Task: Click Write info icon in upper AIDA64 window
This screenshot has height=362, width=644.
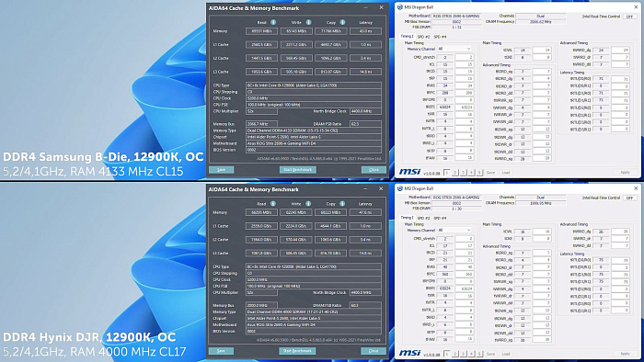Action: pyautogui.click(x=308, y=22)
